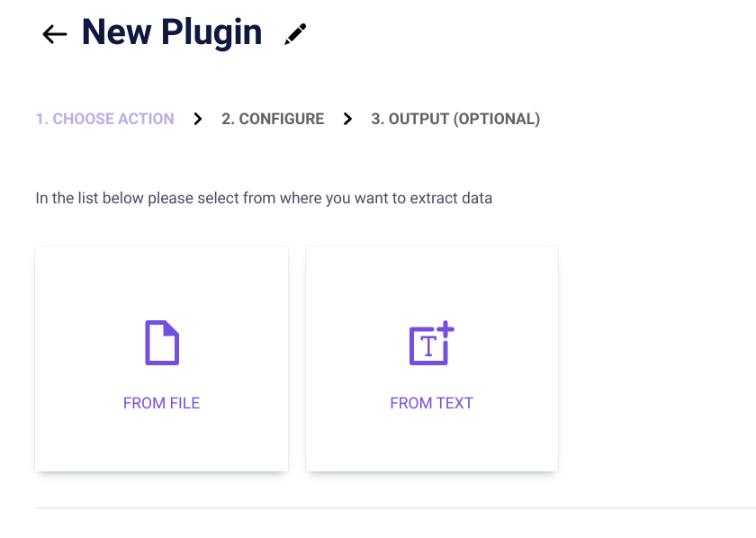Click the chevron after Choose Action step

[198, 119]
